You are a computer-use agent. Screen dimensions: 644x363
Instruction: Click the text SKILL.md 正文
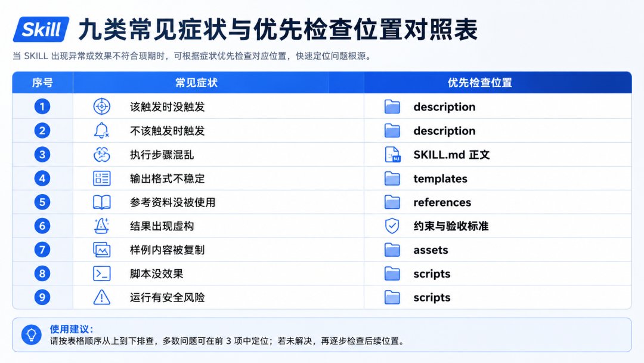pos(451,155)
